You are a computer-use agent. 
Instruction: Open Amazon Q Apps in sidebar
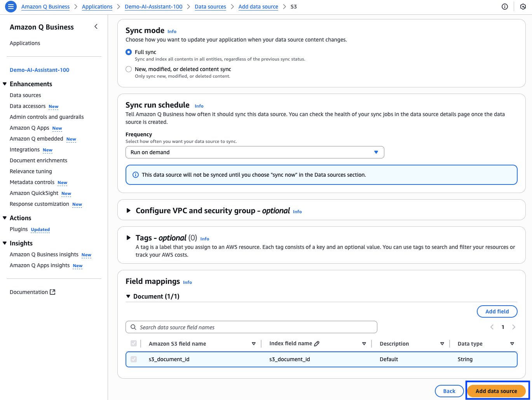pyautogui.click(x=30, y=128)
